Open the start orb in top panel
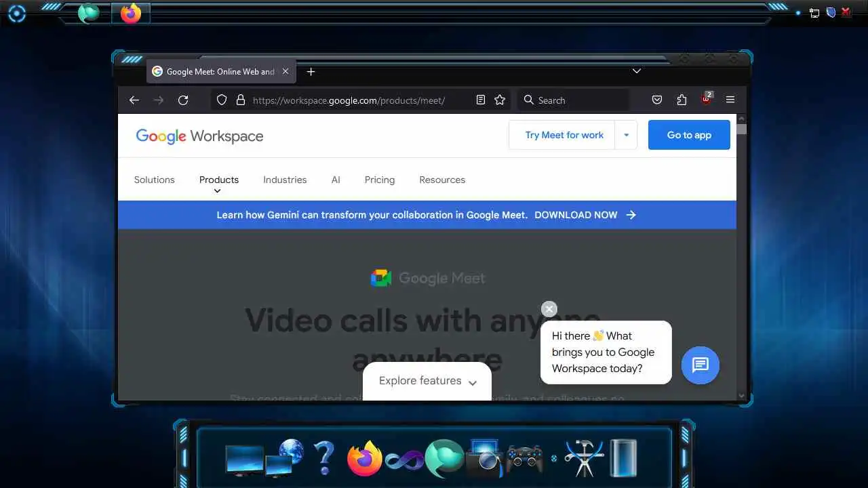Screen dimensions: 868x488 tap(16, 13)
